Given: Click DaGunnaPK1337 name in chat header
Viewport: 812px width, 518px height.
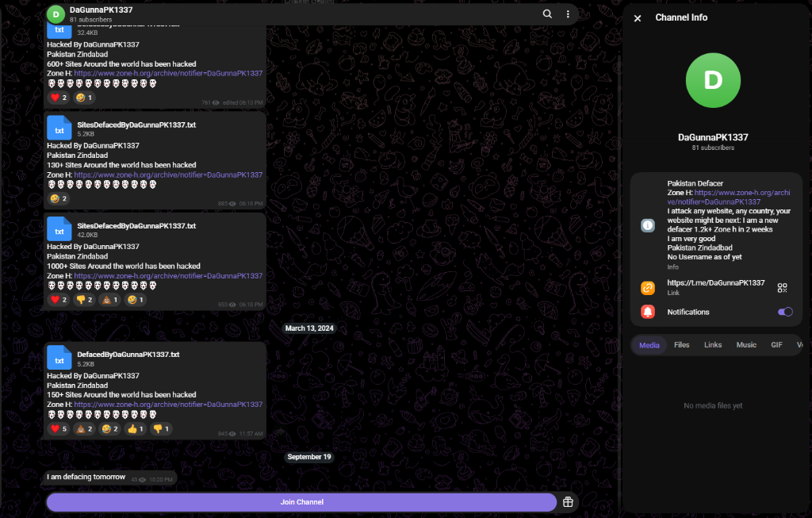Looking at the screenshot, I should point(101,10).
